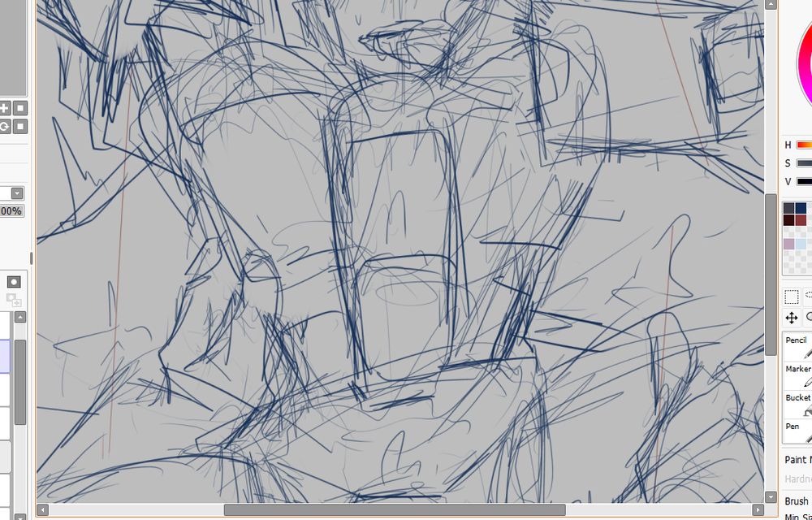Click the canvas vertical scrollbar down arrow
The width and height of the screenshot is (812, 520).
[771, 496]
